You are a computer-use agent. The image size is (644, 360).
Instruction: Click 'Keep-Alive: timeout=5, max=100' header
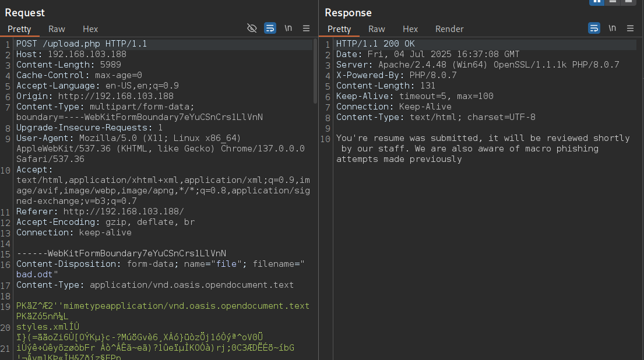[415, 96]
